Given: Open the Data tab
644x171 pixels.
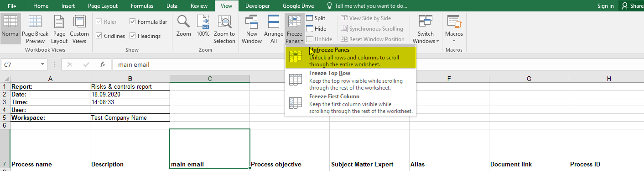Looking at the screenshot, I should tap(172, 6).
